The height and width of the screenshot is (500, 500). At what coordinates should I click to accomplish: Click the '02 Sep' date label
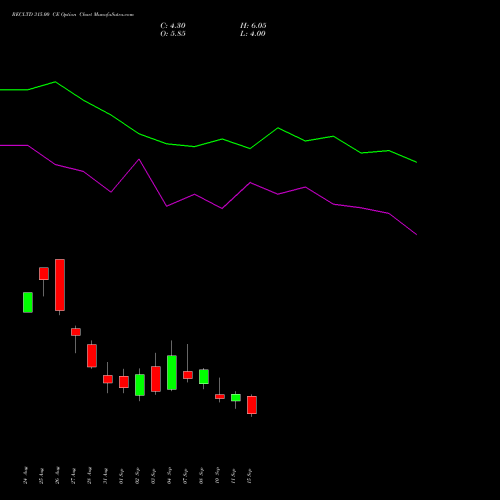pos(138,476)
